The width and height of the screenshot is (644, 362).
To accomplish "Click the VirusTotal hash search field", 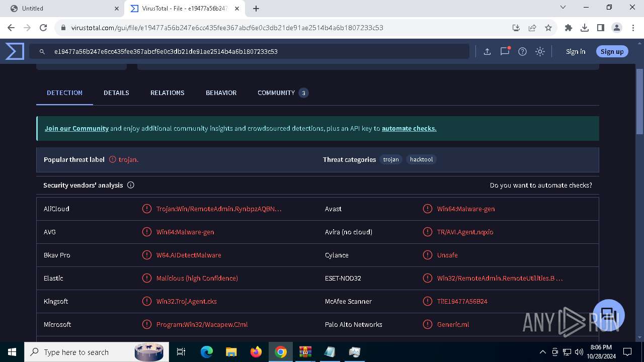I will [249, 51].
